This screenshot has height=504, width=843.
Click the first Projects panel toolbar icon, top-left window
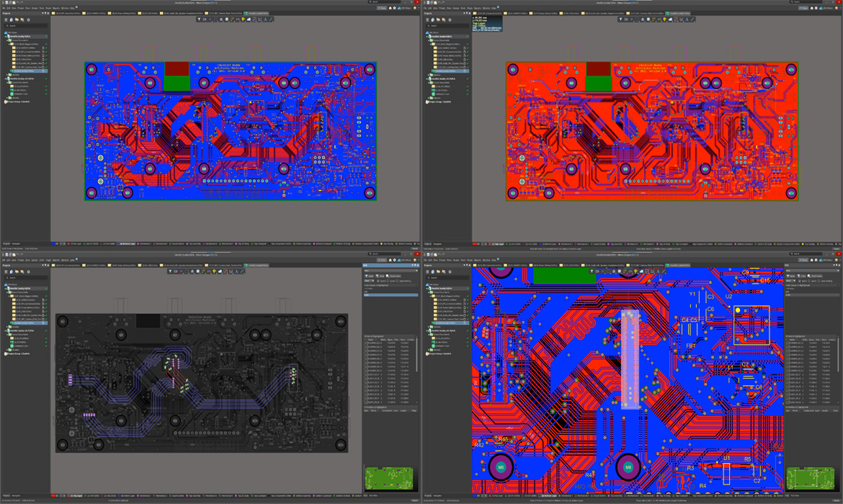tap(6, 20)
